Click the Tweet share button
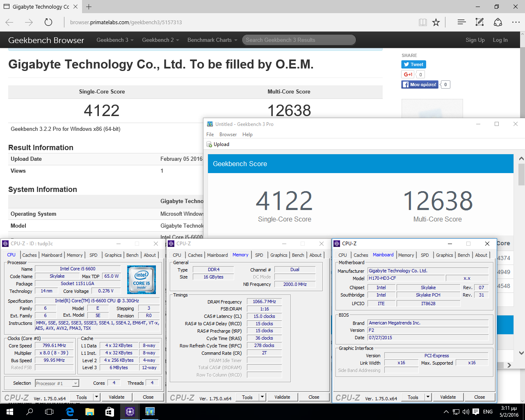The height and width of the screenshot is (420, 525). click(x=413, y=64)
